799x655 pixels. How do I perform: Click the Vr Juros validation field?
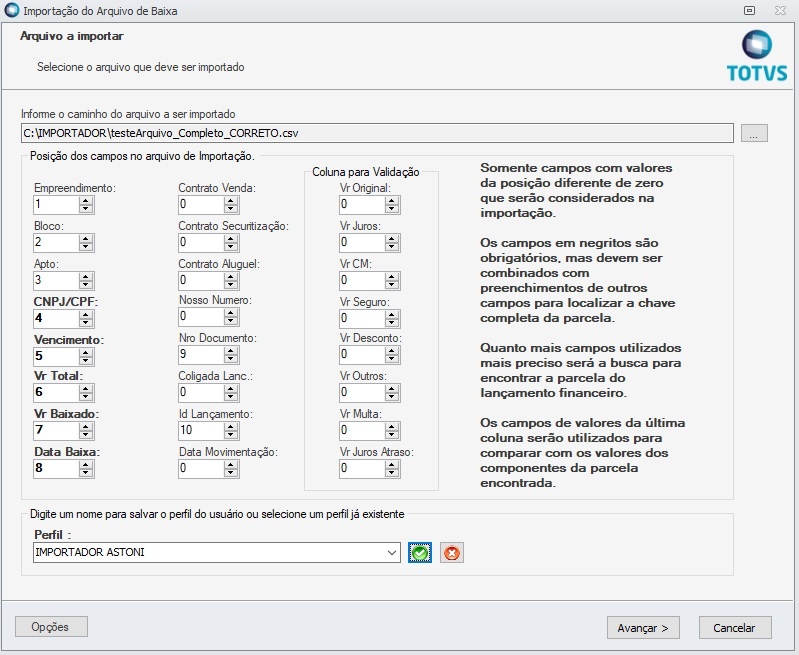(x=362, y=242)
